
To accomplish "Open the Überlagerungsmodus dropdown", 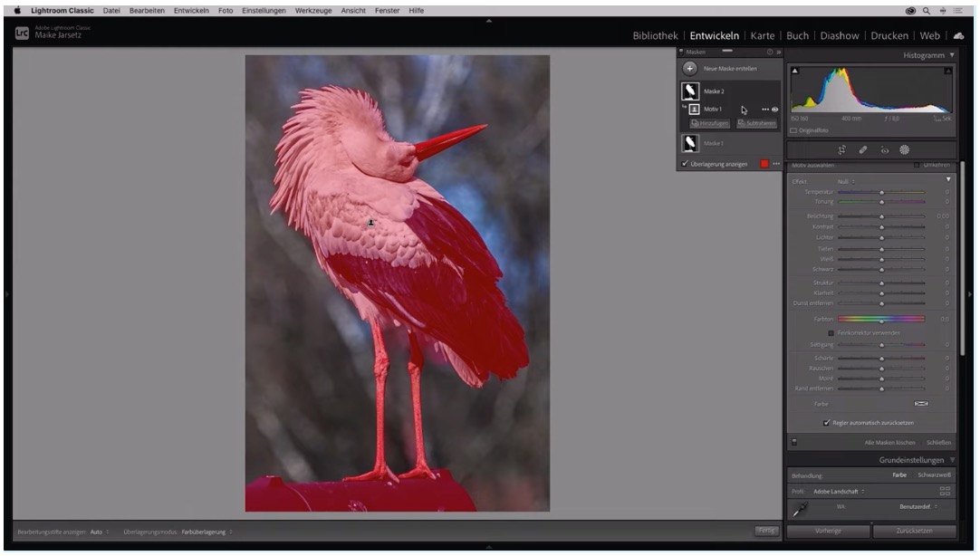I will pos(206,532).
